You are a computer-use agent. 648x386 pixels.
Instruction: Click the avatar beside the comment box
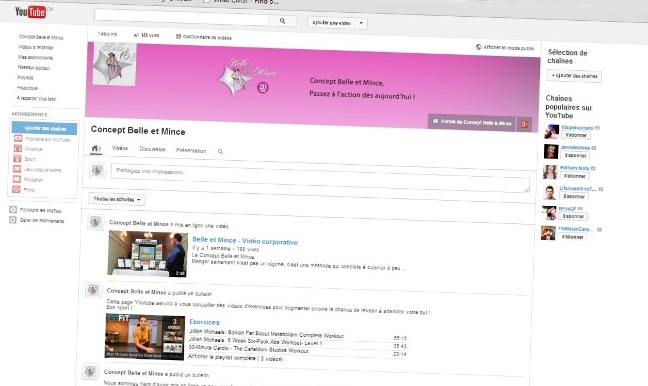(x=98, y=170)
